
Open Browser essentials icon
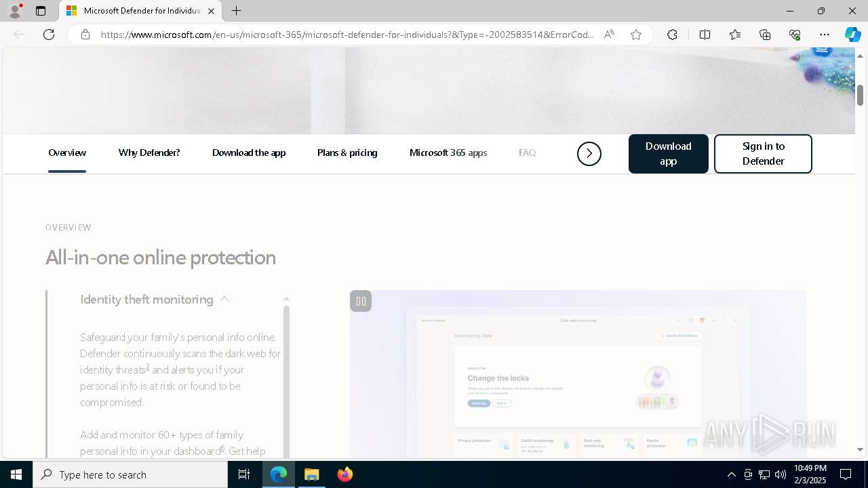[x=795, y=35]
